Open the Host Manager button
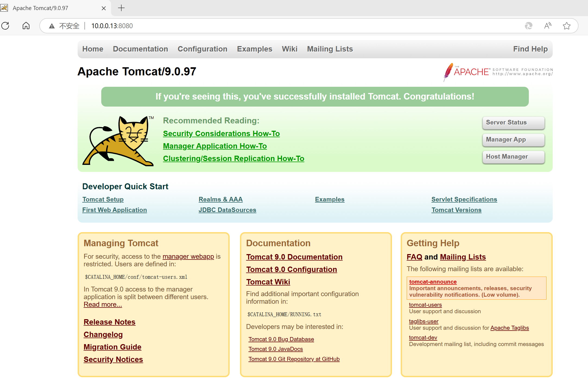Screen dimensions: 588x381 (513, 157)
